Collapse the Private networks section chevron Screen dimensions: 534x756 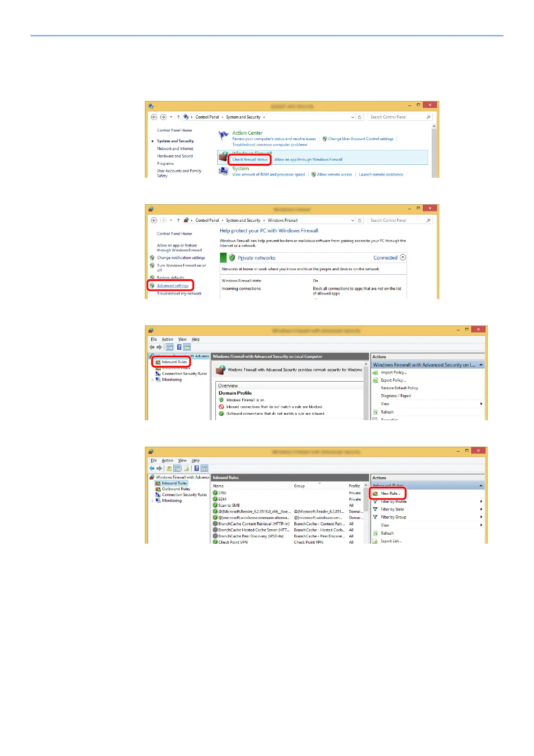[403, 257]
